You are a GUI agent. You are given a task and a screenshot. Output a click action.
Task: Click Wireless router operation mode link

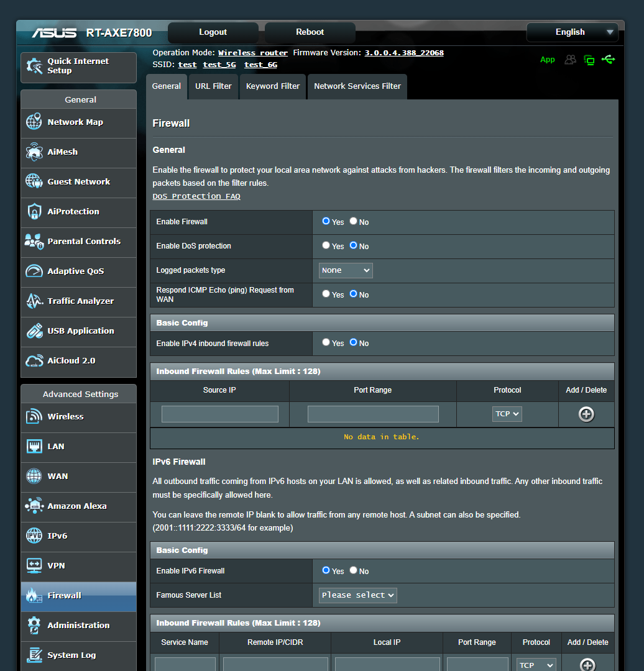252,53
